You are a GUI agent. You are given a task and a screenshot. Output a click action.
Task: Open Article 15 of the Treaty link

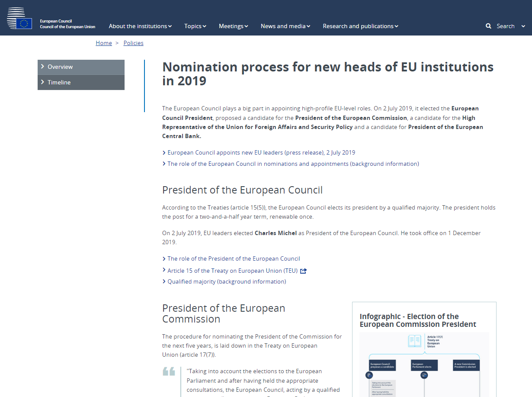coord(233,271)
